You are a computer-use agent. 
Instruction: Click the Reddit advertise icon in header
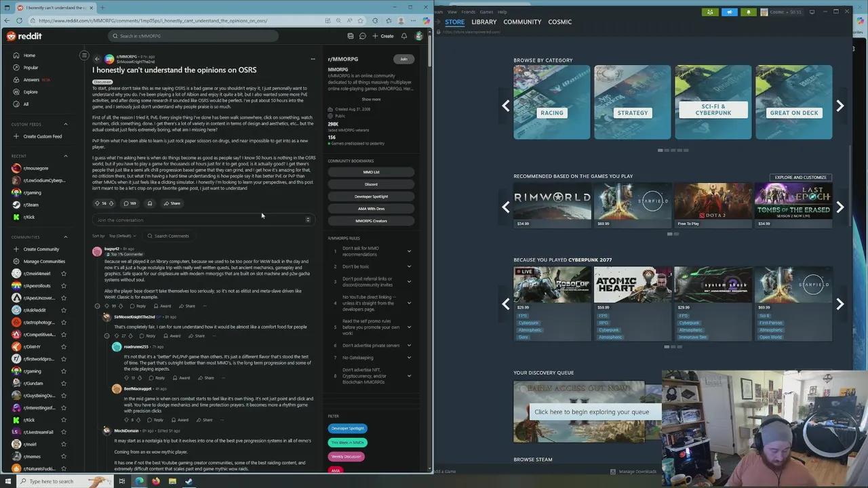[x=351, y=36]
